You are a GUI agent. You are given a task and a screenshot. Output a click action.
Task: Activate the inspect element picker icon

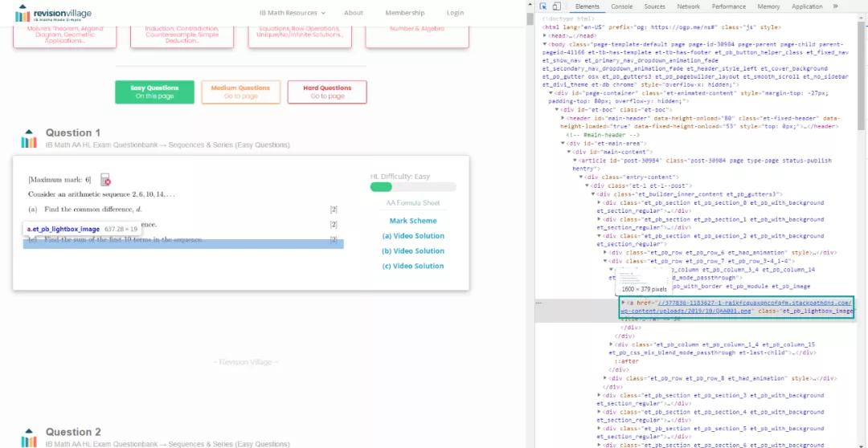tap(544, 6)
